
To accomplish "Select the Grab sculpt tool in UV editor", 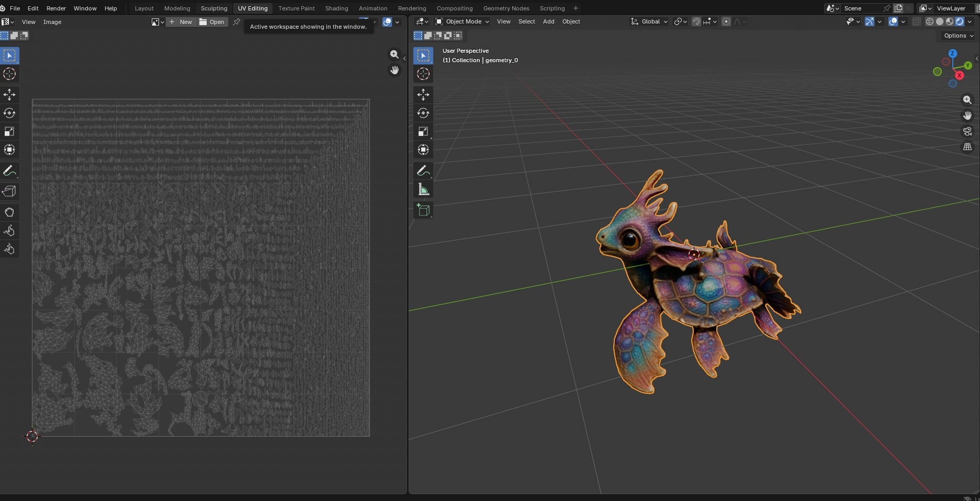I will pyautogui.click(x=9, y=212).
